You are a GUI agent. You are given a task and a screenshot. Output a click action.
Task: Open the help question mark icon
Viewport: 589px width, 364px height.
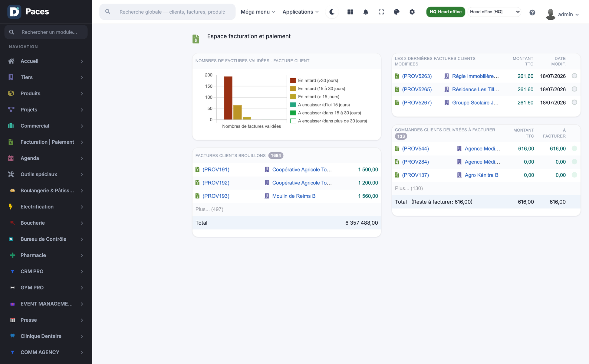[532, 12]
